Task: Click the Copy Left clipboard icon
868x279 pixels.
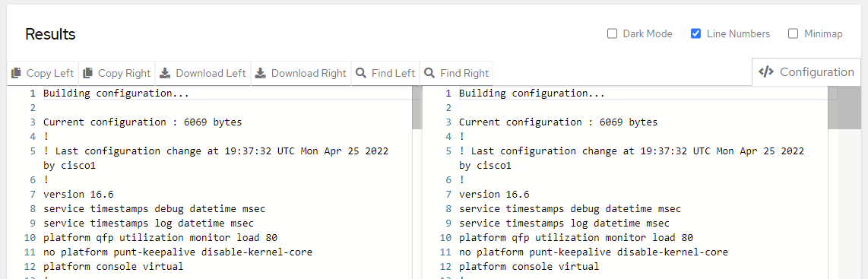Action: coord(16,73)
